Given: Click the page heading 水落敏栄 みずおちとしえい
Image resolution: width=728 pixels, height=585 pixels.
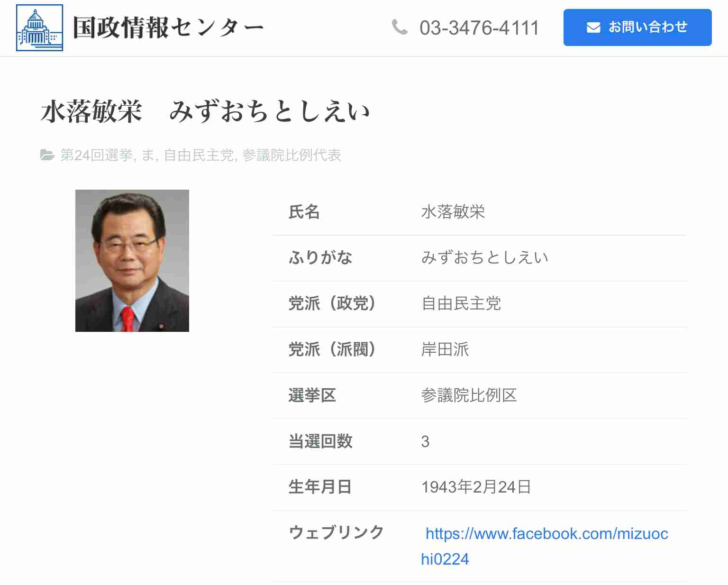Looking at the screenshot, I should point(205,111).
